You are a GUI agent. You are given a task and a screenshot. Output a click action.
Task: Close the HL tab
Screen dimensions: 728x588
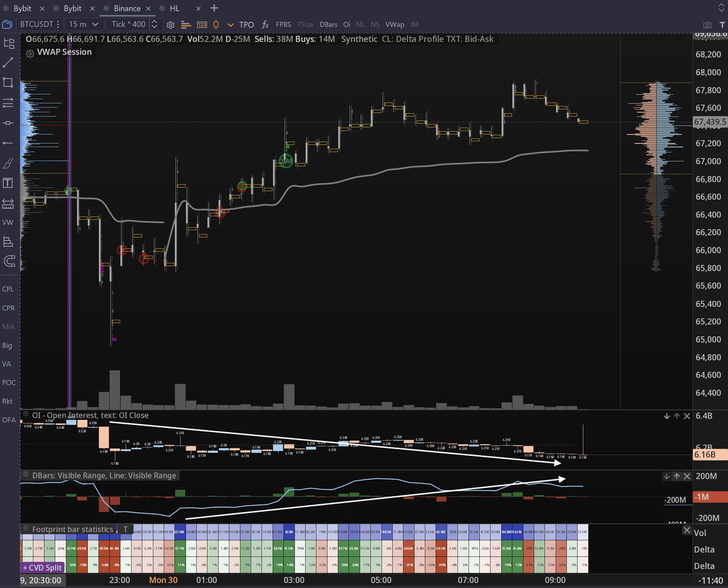coord(200,8)
